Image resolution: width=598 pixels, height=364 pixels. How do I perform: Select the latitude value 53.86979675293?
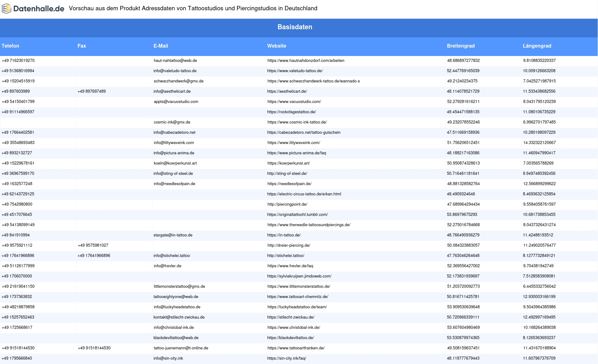462,215
